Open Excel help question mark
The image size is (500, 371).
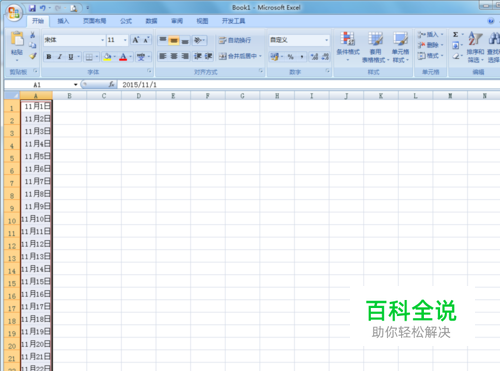click(x=491, y=21)
